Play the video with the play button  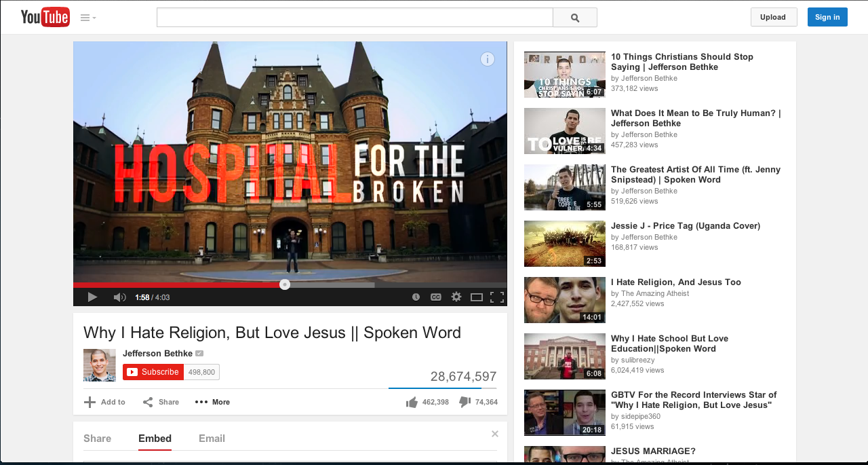point(92,297)
